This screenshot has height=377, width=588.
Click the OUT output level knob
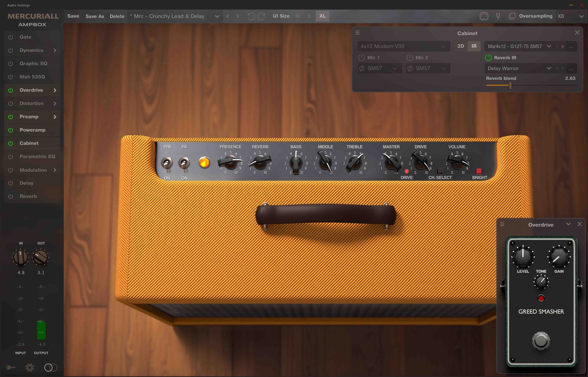[x=40, y=257]
